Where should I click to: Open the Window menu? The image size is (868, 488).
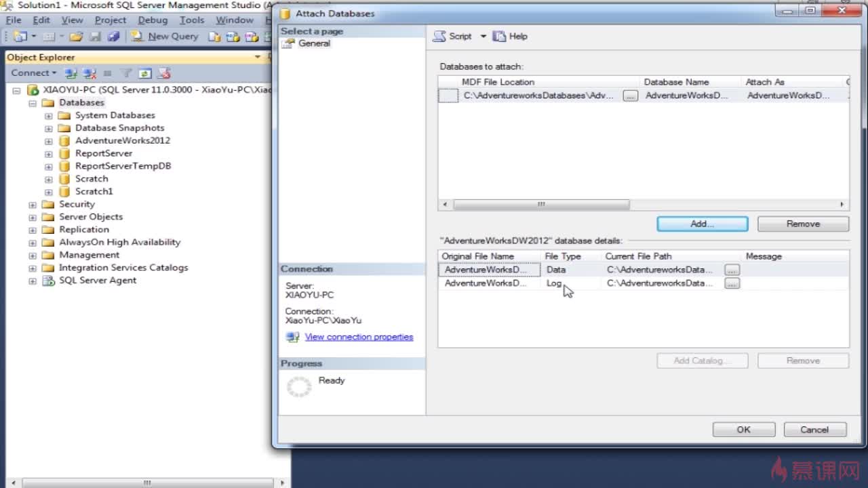pos(235,20)
